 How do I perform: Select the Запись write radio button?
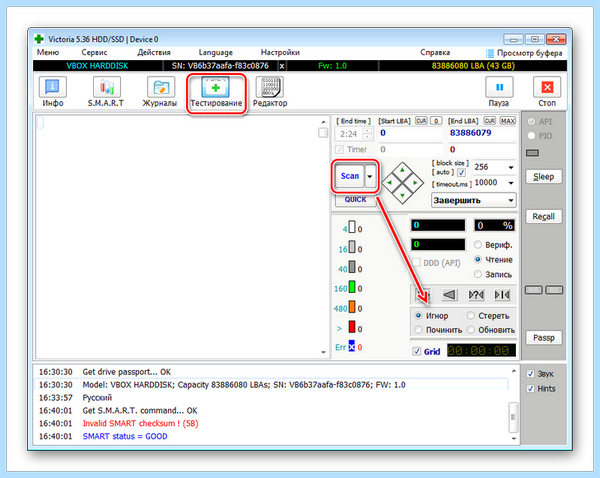(x=478, y=274)
